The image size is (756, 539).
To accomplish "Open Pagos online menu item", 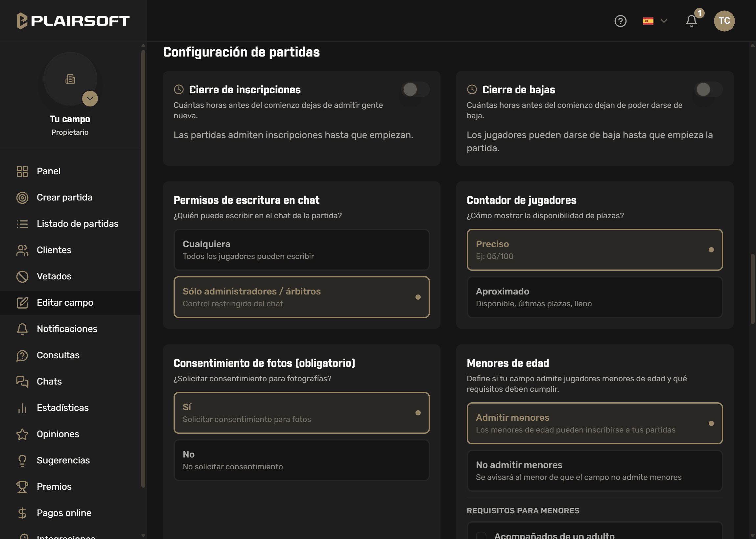I will [70, 513].
